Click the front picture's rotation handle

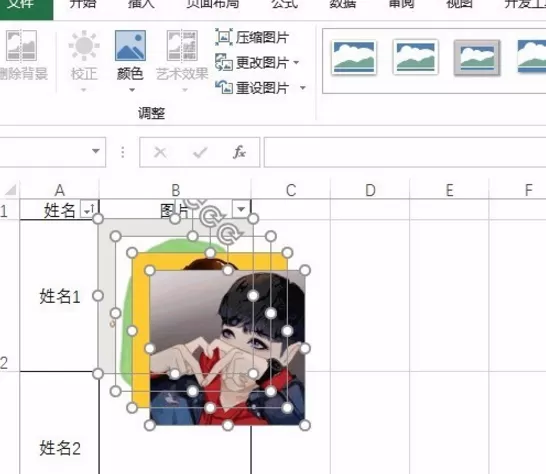(228, 234)
